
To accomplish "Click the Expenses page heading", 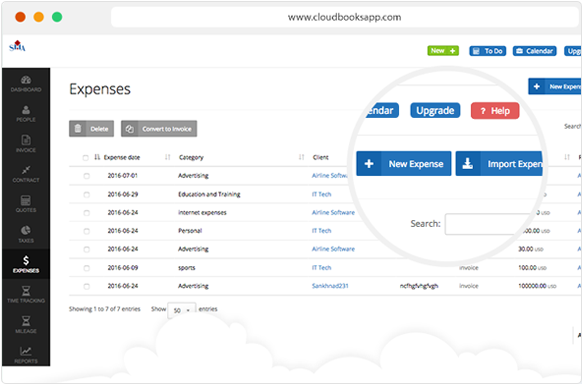I will click(100, 89).
